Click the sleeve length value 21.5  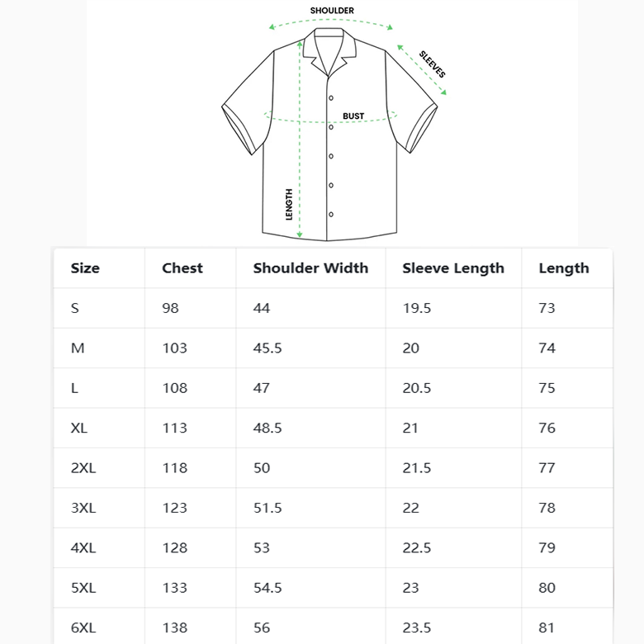416,468
